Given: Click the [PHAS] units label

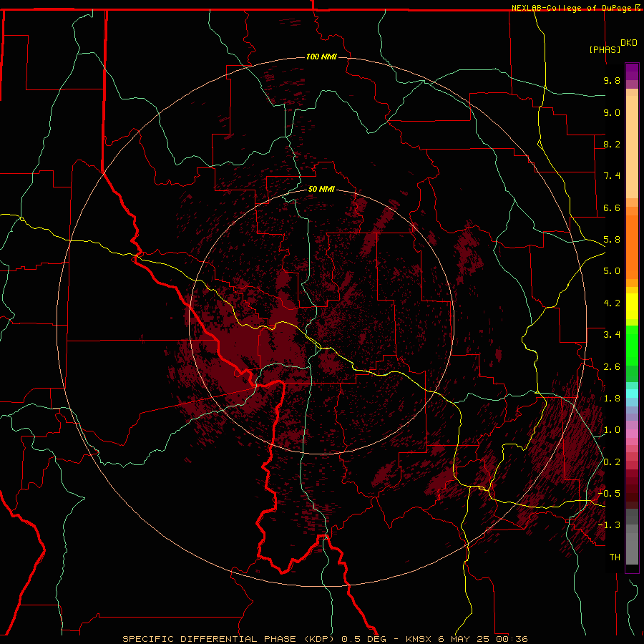Looking at the screenshot, I should point(605,49).
